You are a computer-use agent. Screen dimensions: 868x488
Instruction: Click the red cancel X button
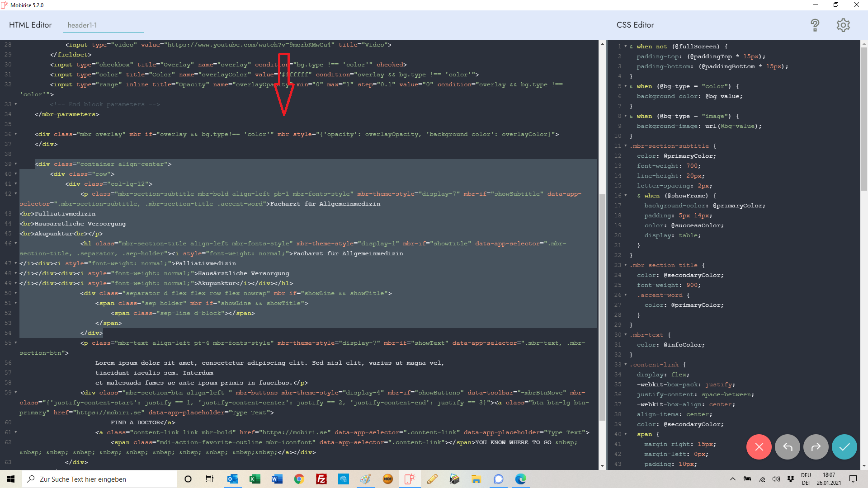[759, 447]
